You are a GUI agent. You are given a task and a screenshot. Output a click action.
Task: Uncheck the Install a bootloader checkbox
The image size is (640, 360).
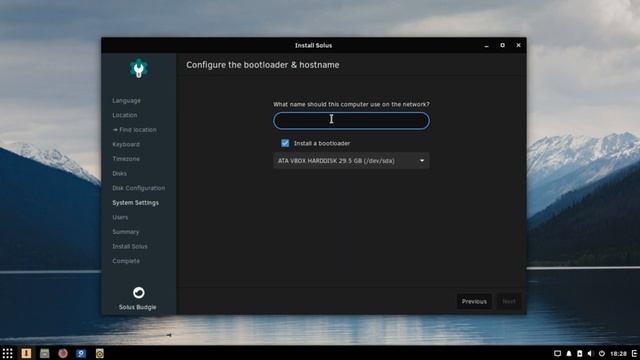coord(285,143)
